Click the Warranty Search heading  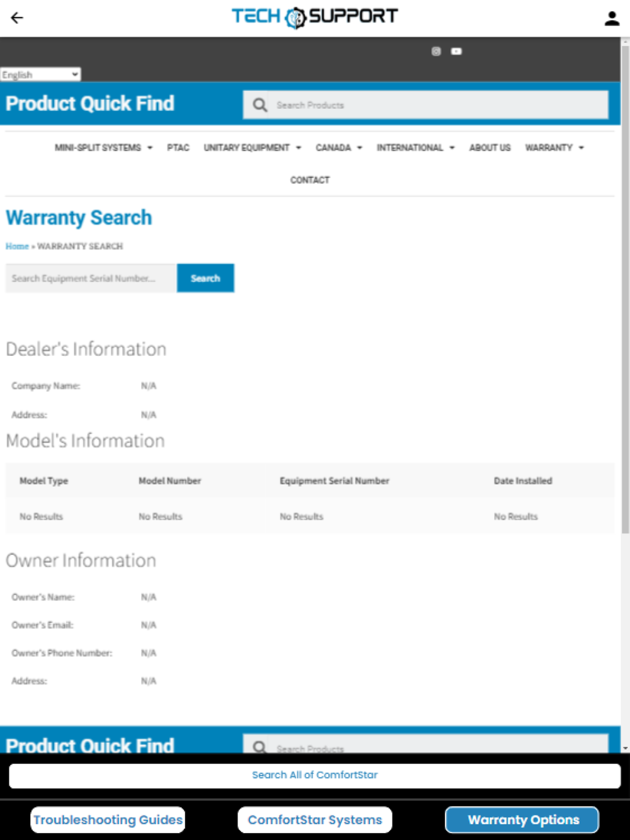click(x=79, y=218)
